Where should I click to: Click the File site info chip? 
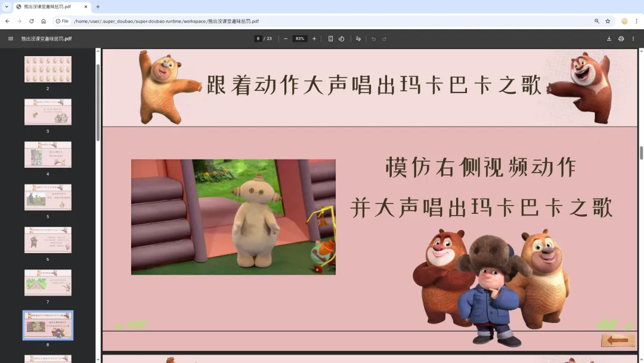[x=62, y=21]
